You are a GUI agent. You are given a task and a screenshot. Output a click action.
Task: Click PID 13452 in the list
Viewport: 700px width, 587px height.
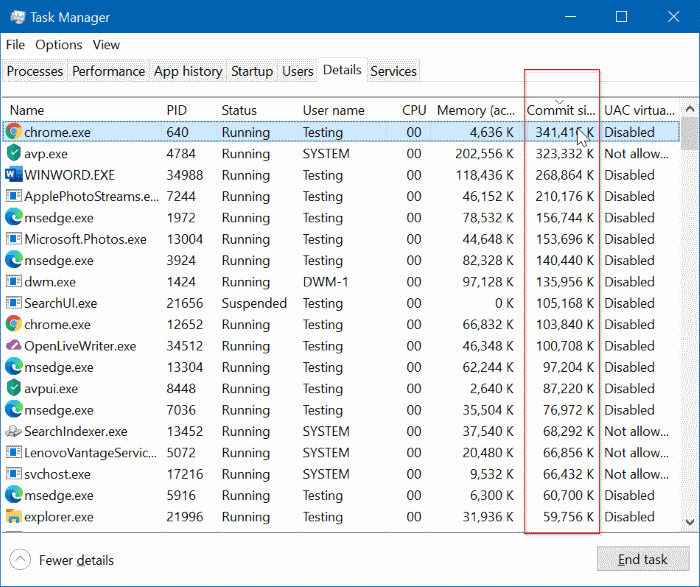[184, 431]
